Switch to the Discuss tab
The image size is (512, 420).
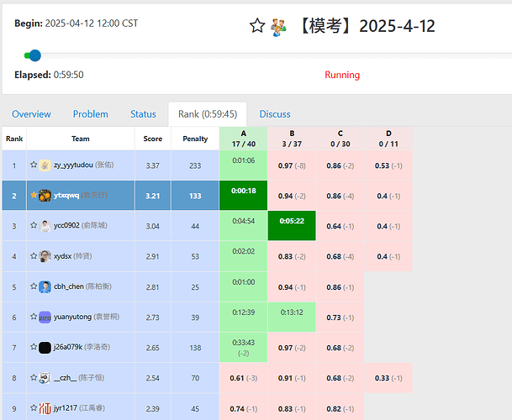coord(275,114)
